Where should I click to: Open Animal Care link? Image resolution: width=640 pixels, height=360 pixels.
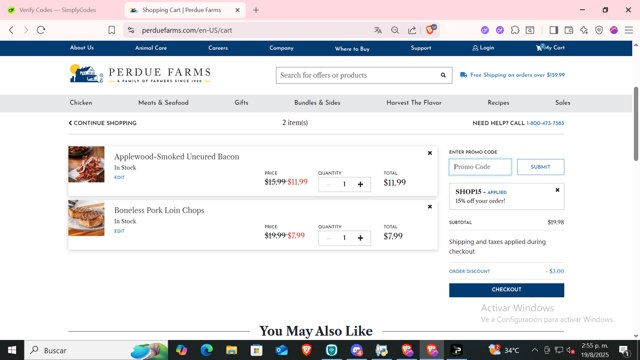151,48
